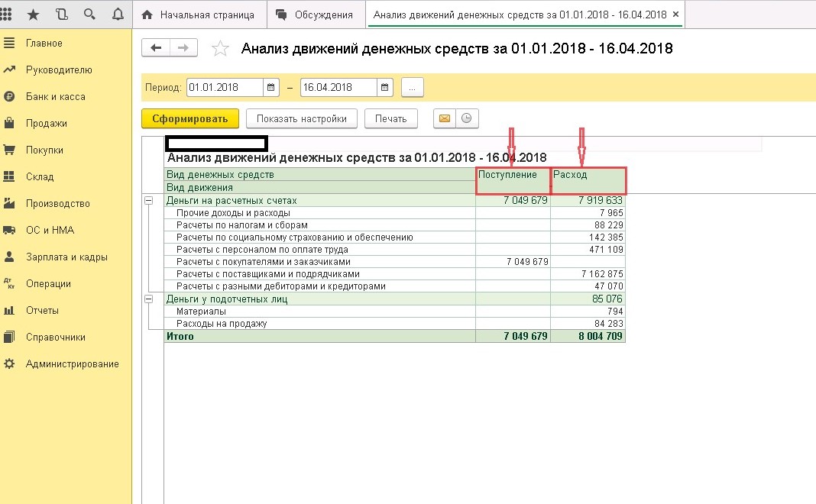Image resolution: width=816 pixels, height=504 pixels.
Task: Select the Вид денежных средств header cell
Action: (x=319, y=174)
